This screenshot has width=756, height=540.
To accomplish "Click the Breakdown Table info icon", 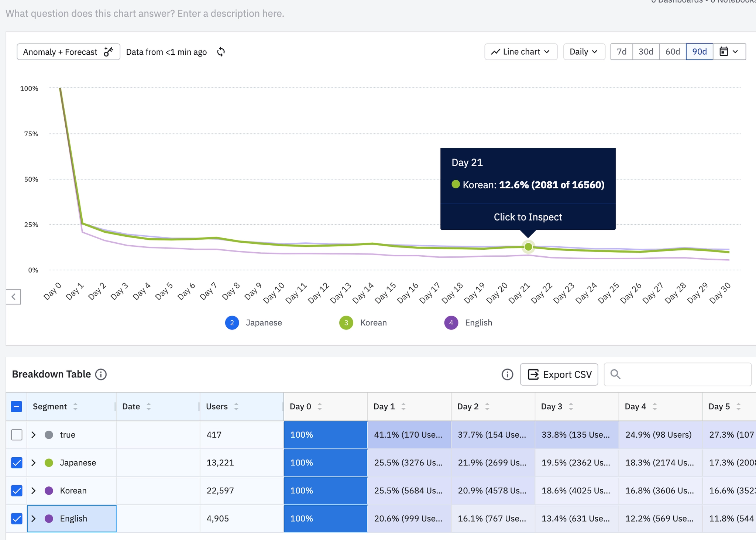I will click(x=101, y=374).
